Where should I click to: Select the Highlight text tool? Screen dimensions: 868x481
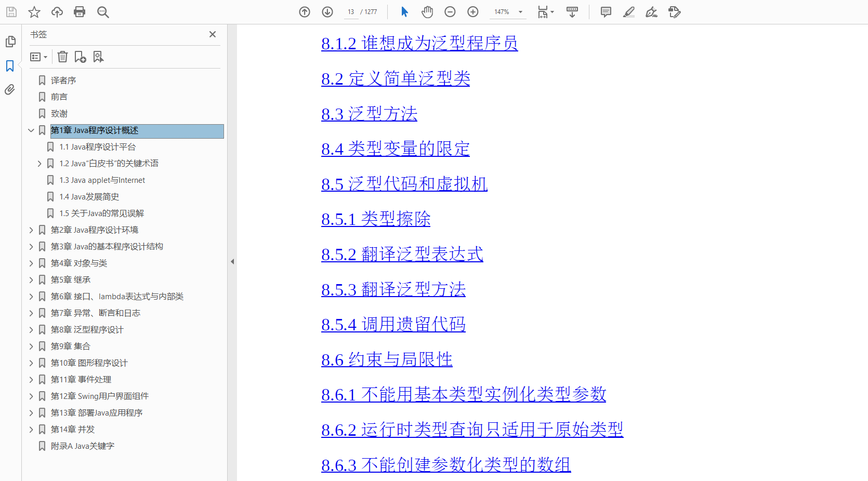pyautogui.click(x=628, y=11)
